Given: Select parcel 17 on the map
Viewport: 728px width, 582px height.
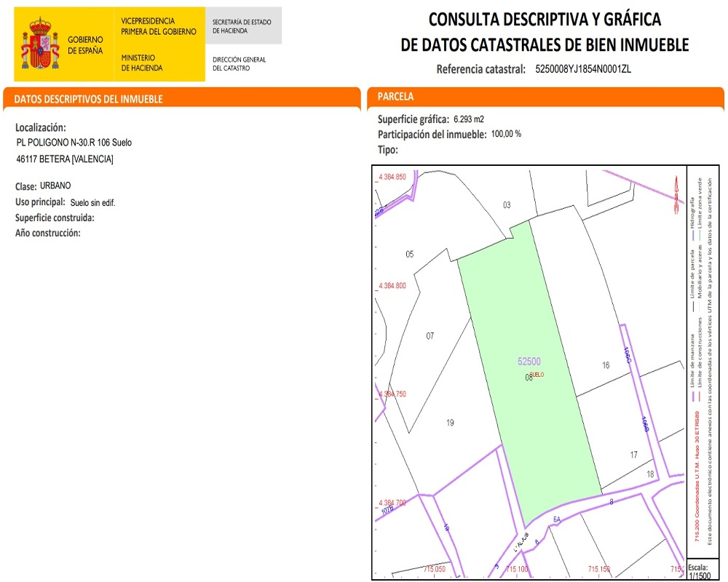Looking at the screenshot, I should coord(634,454).
